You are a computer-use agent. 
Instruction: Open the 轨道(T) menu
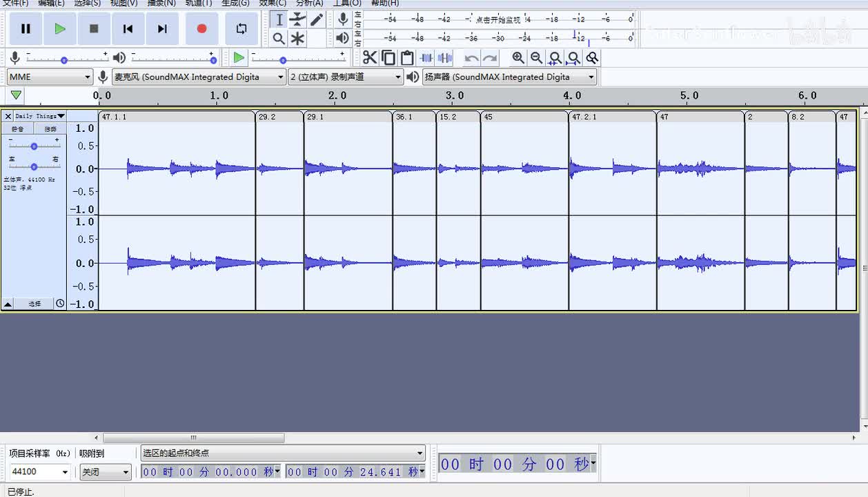click(x=199, y=3)
